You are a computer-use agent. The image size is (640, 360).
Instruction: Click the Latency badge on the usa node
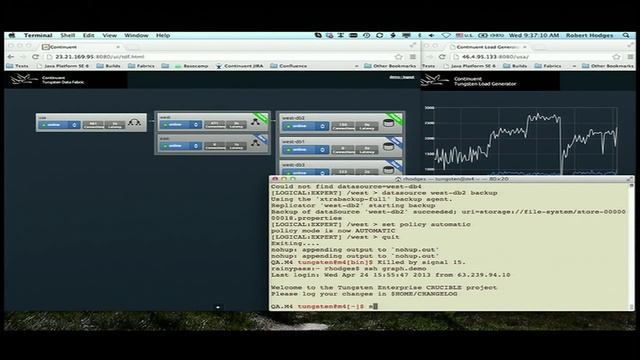click(115, 125)
